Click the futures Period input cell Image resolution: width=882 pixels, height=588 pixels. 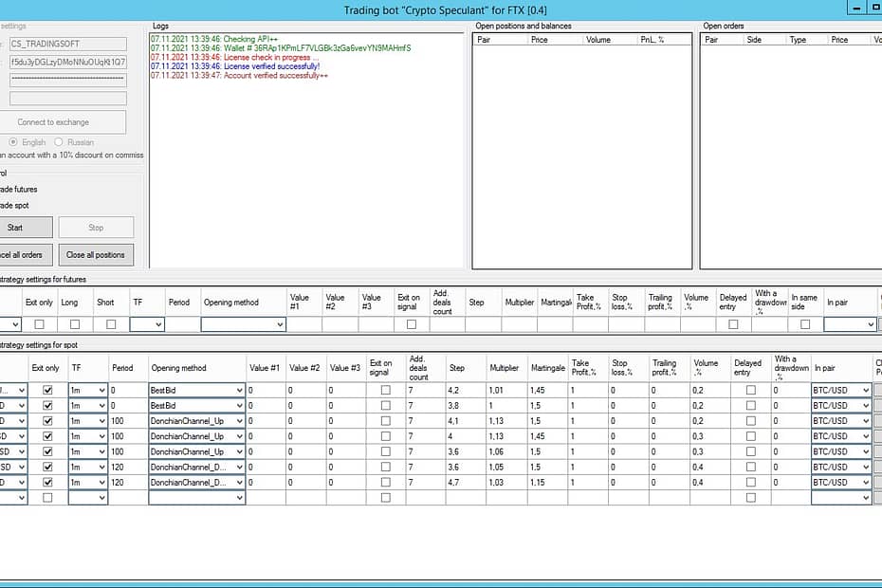(x=183, y=324)
